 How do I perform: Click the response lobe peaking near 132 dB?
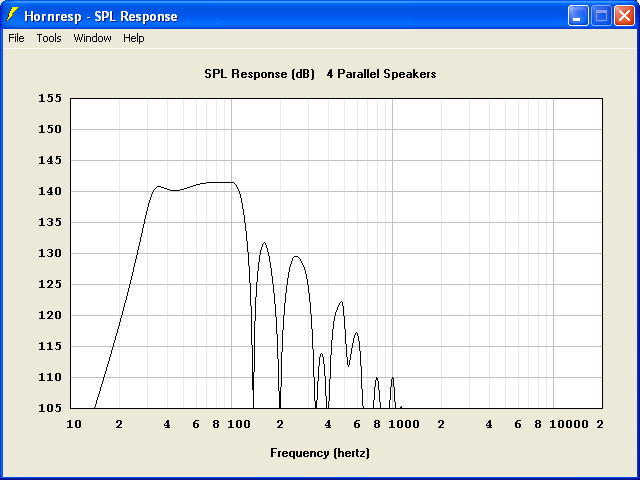coord(264,243)
